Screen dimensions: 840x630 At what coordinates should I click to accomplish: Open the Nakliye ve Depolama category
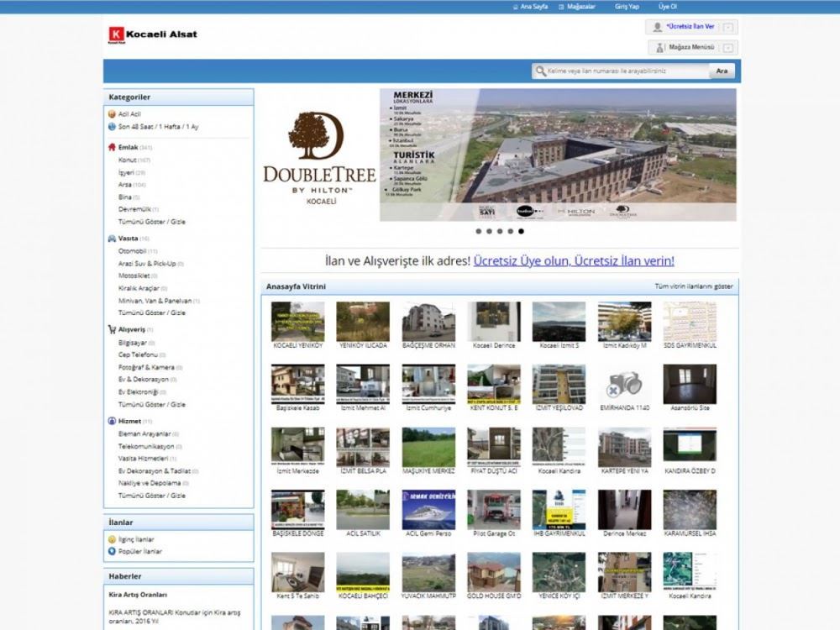point(150,483)
